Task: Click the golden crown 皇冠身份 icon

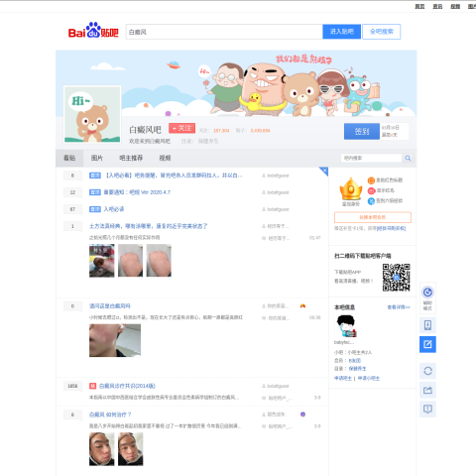Action: click(351, 188)
